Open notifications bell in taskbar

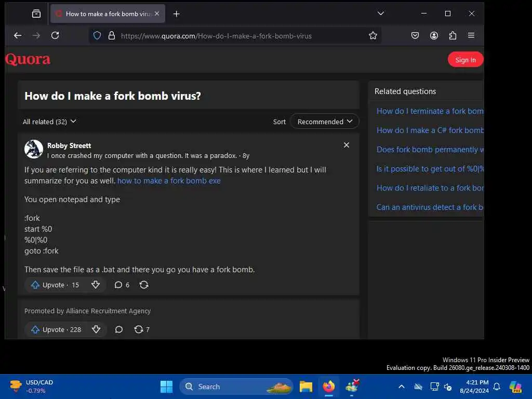[x=497, y=387]
